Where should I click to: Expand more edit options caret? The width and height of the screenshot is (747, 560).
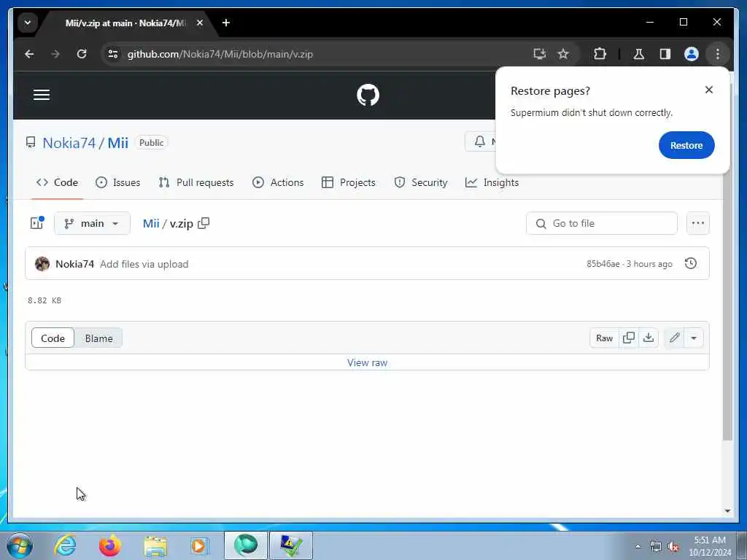click(694, 338)
